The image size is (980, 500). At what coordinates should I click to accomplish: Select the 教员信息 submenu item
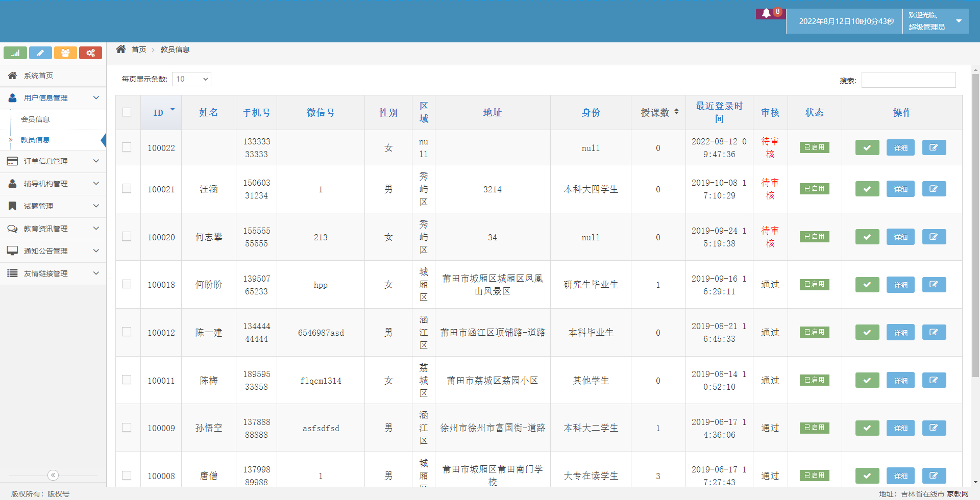[x=35, y=139]
